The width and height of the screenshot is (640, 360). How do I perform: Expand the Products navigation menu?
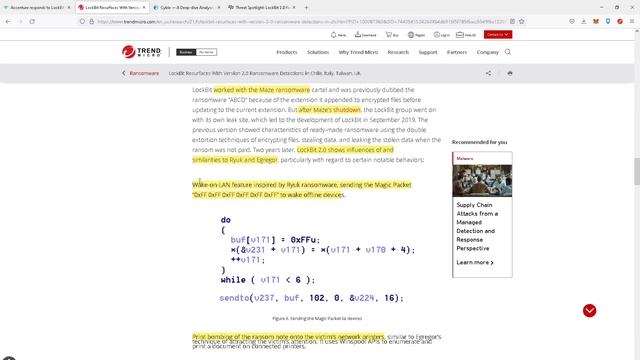click(x=287, y=52)
